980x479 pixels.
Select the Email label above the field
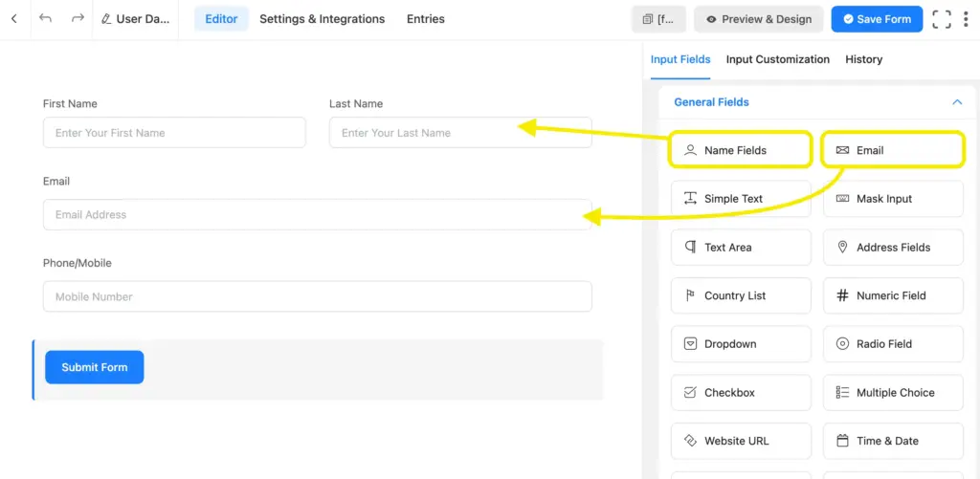[x=56, y=181]
